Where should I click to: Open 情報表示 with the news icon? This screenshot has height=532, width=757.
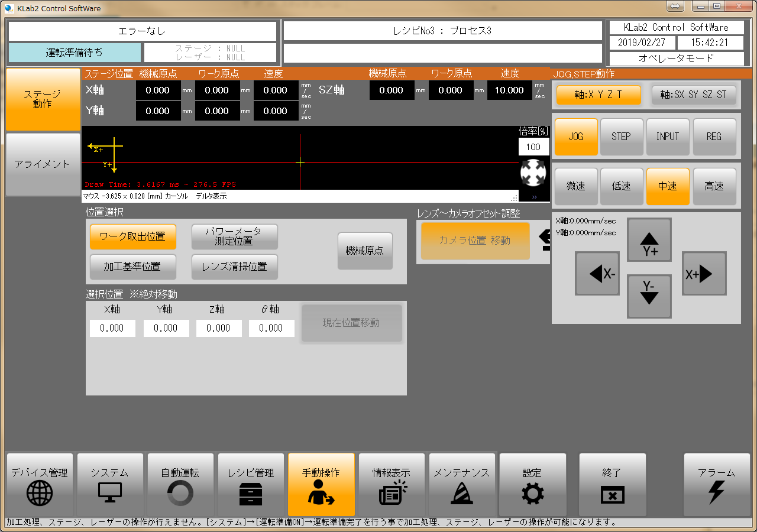[x=392, y=484]
